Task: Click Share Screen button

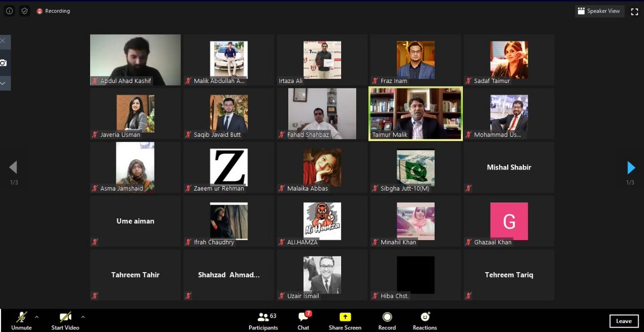Action: coord(345,321)
